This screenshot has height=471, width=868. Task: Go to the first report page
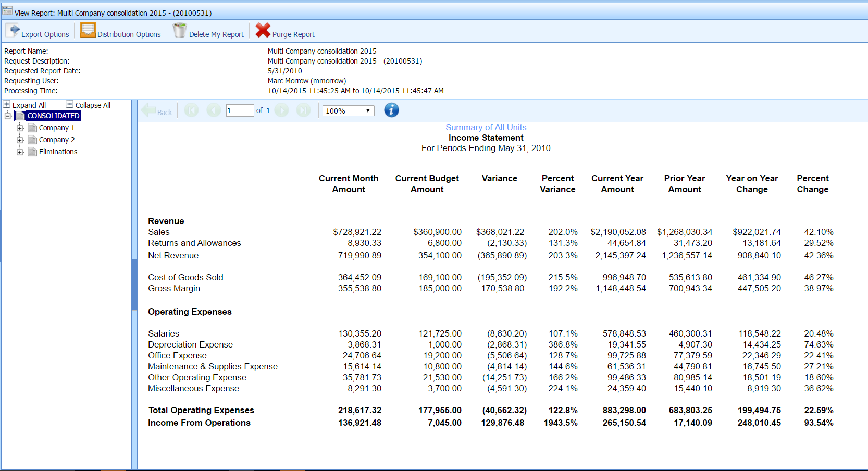click(x=191, y=110)
